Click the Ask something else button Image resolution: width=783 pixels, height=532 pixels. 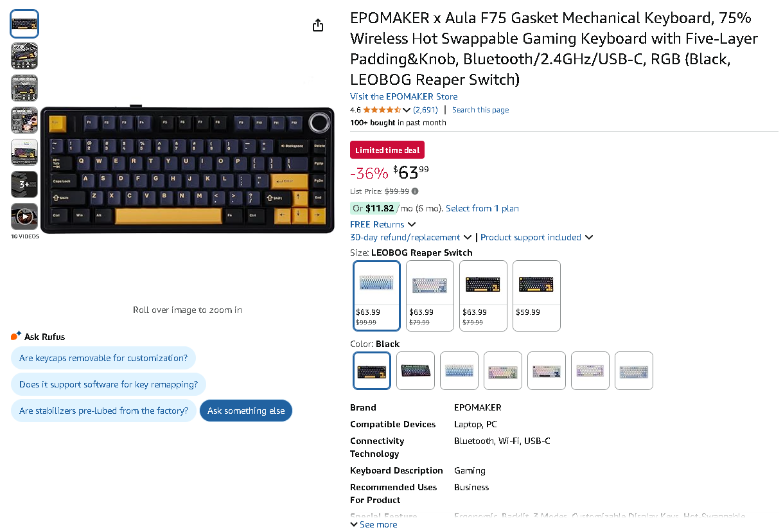[x=246, y=411]
